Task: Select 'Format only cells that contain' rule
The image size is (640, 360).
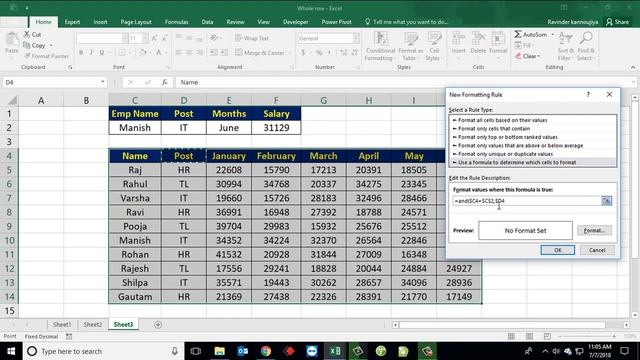Action: tap(533, 129)
